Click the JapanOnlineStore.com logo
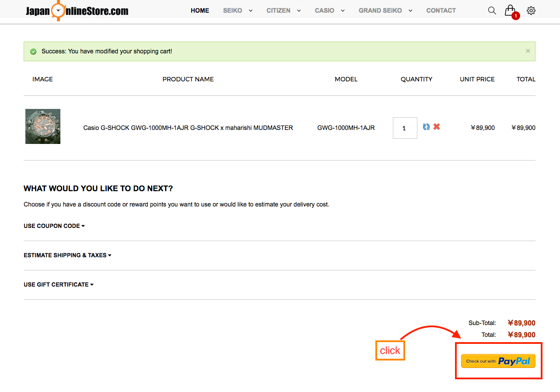560x392 pixels. click(x=77, y=10)
